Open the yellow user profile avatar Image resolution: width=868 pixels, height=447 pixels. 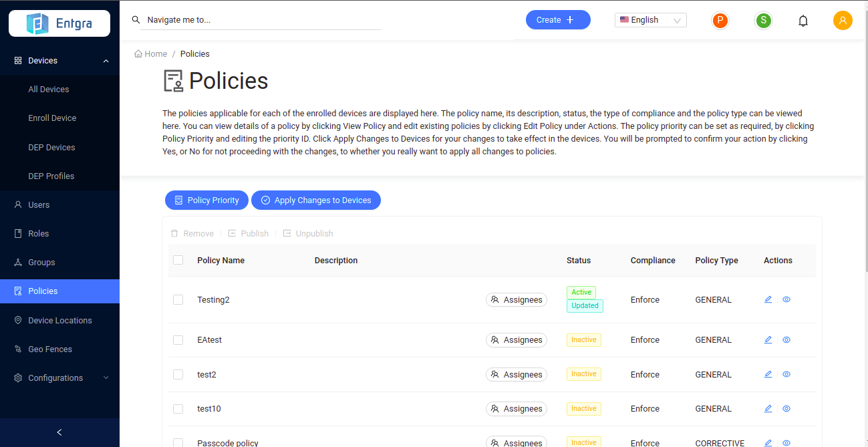point(843,21)
